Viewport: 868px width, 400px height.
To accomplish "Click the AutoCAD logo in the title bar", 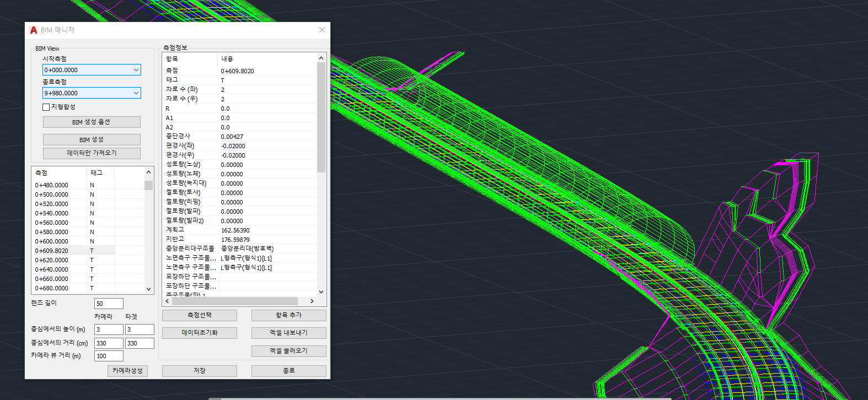I will click(x=34, y=30).
